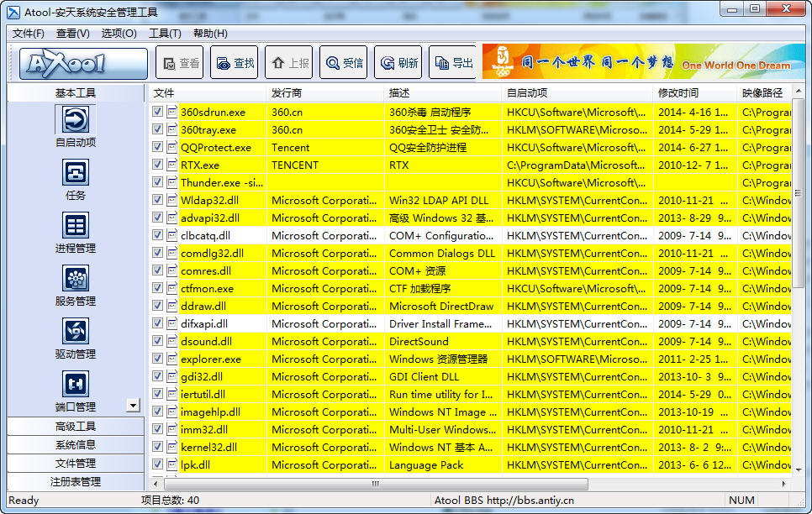This screenshot has width=812, height=514.
Task: Toggle the Thunder.exe checkbox
Action: 157,181
